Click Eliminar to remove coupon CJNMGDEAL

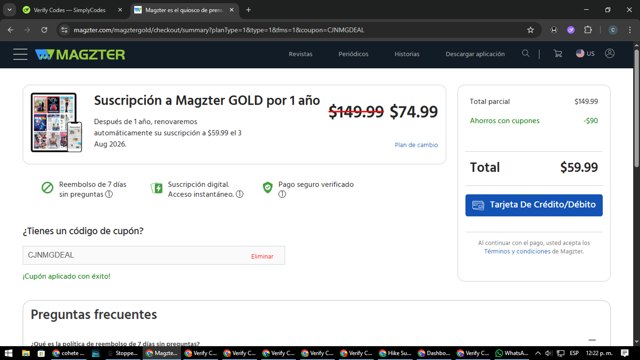coord(262,256)
